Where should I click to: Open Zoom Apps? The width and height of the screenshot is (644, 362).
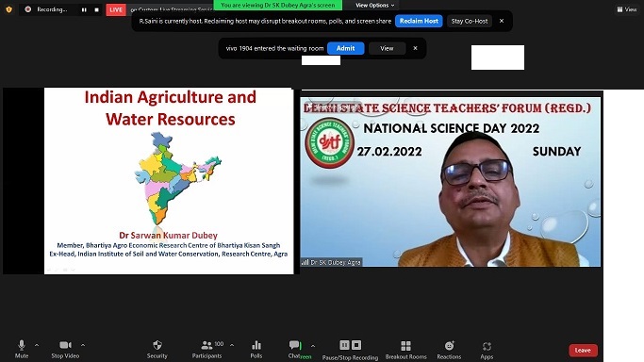click(487, 350)
